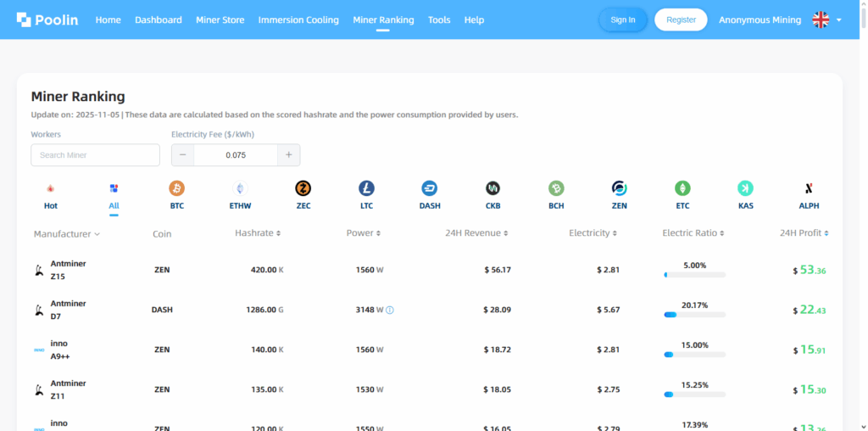Choose the ZEC coin icon
868x431 pixels.
tap(303, 188)
